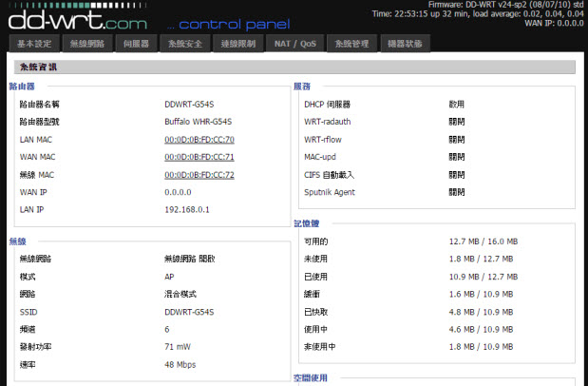Select the 系統安全 tab

[185, 44]
